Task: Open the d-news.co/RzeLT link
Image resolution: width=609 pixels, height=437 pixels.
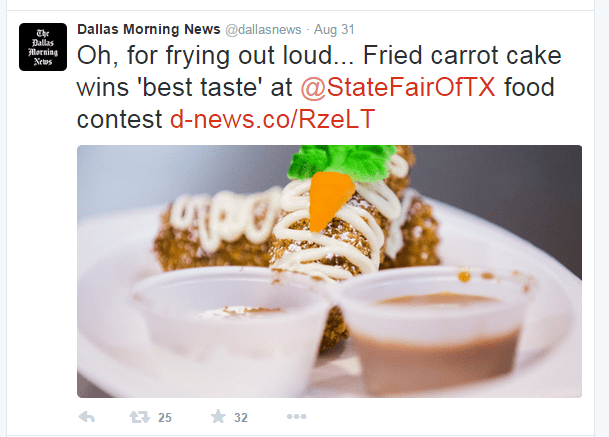Action: tap(273, 119)
